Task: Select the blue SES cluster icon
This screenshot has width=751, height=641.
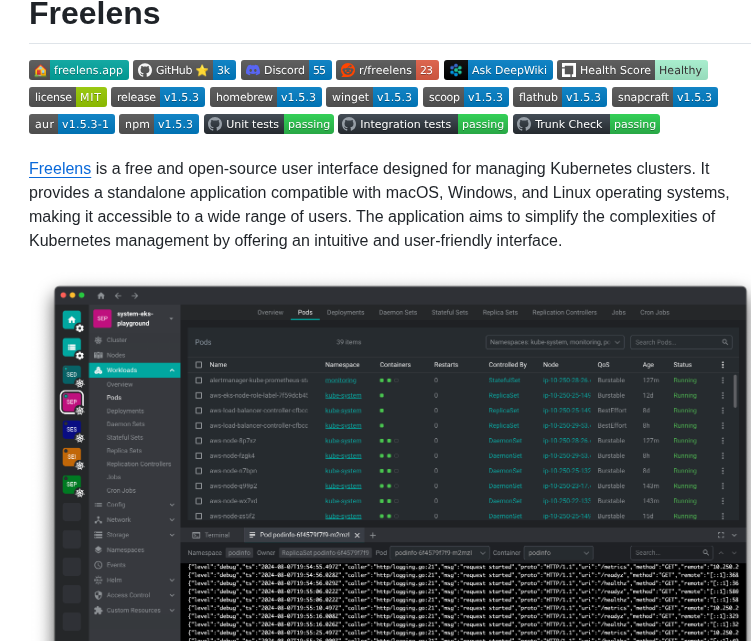Action: point(72,429)
